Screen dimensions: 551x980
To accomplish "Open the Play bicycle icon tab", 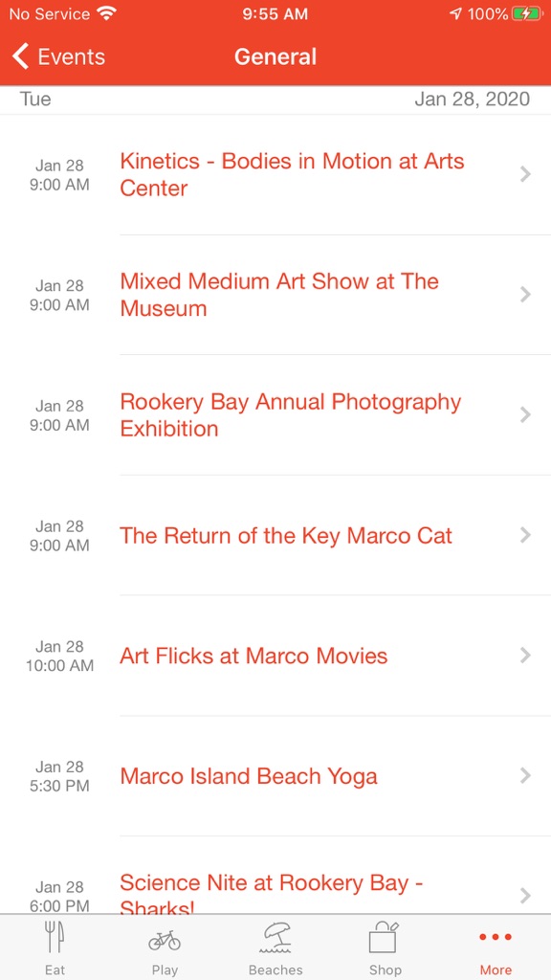I will pos(165,940).
